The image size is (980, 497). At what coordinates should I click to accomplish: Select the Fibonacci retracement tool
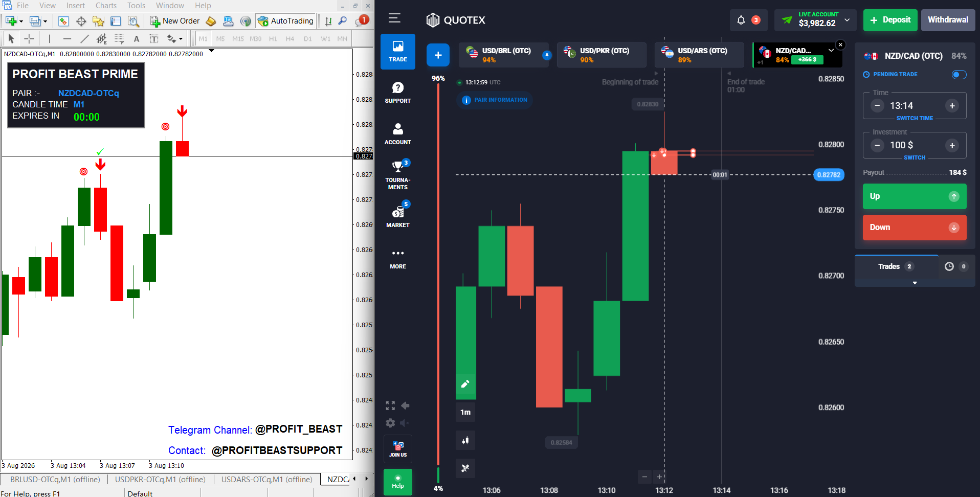(119, 38)
